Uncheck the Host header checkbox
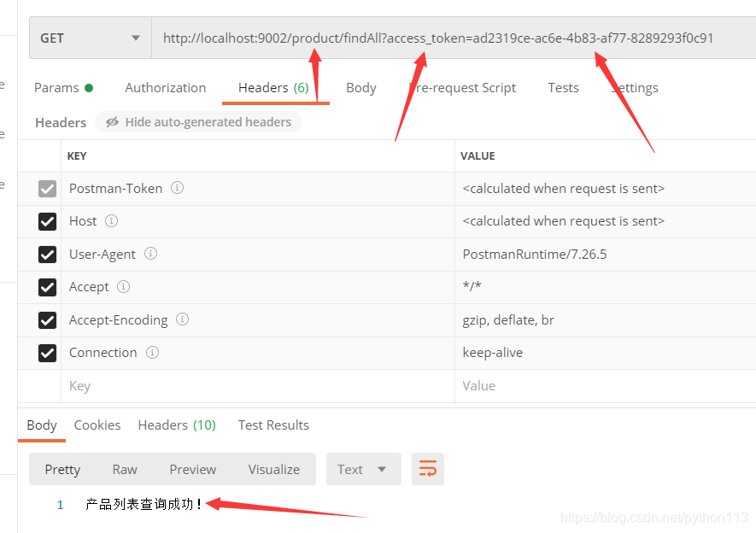This screenshot has width=756, height=533. tap(47, 221)
